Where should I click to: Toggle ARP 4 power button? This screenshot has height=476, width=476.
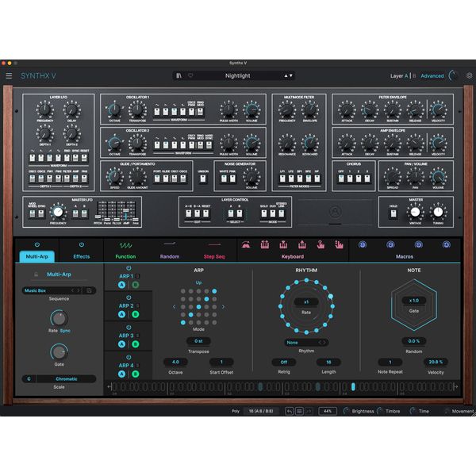(x=129, y=357)
